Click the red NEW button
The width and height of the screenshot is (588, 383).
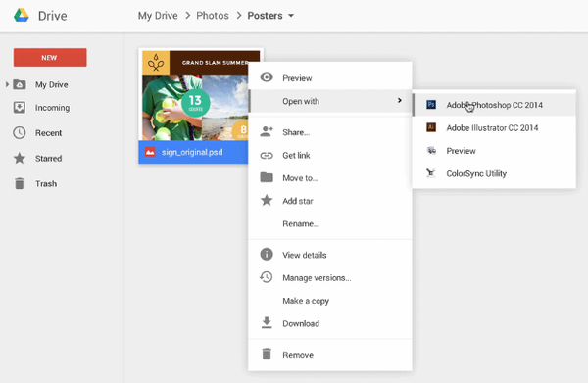(x=50, y=58)
